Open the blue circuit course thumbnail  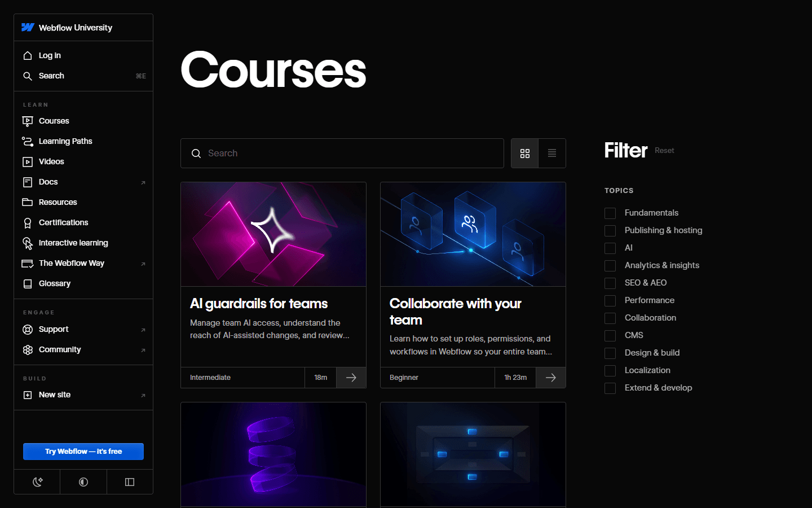pyautogui.click(x=473, y=454)
